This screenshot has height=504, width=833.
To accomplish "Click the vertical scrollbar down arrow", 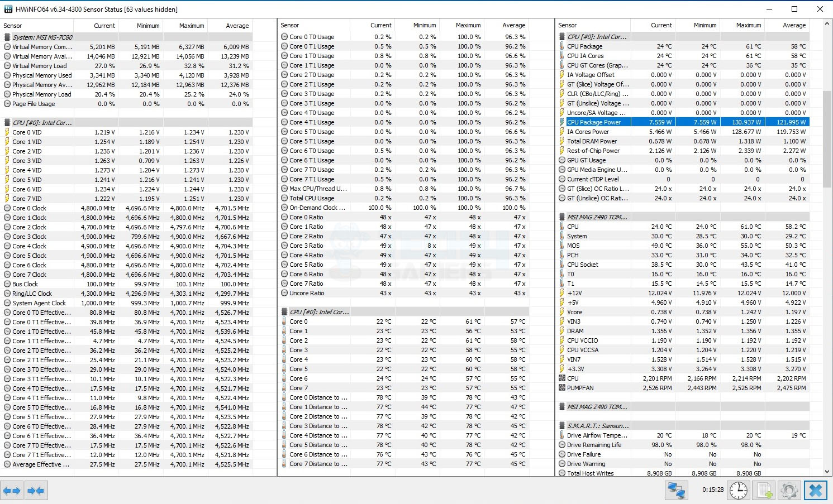I will click(x=827, y=472).
